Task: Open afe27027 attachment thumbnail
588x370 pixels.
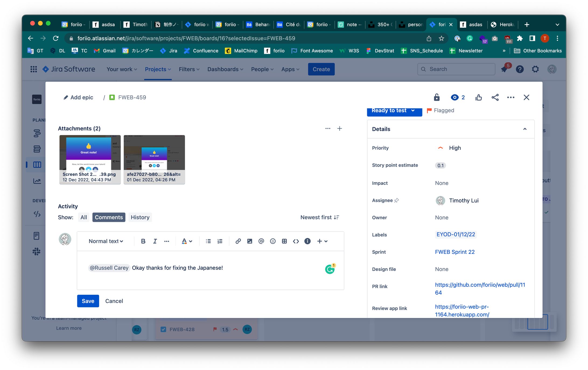Action: tap(154, 159)
